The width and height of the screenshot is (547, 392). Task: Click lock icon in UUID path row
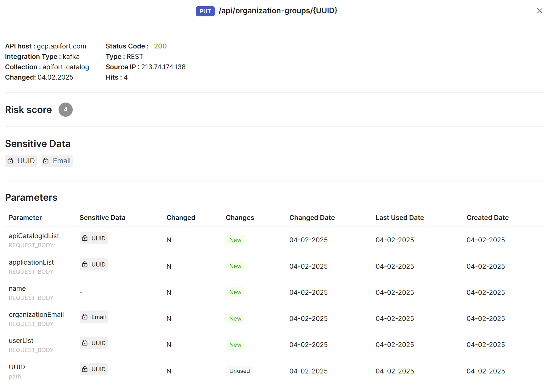85,369
